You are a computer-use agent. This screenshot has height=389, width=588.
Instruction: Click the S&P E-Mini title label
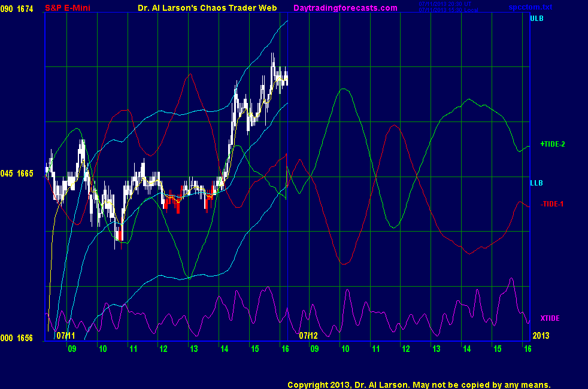pyautogui.click(x=68, y=8)
